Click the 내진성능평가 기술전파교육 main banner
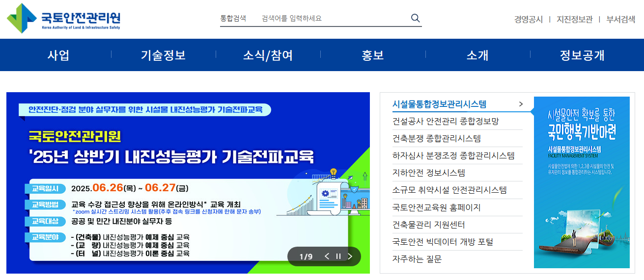The width and height of the screenshot is (644, 280). pyautogui.click(x=188, y=182)
